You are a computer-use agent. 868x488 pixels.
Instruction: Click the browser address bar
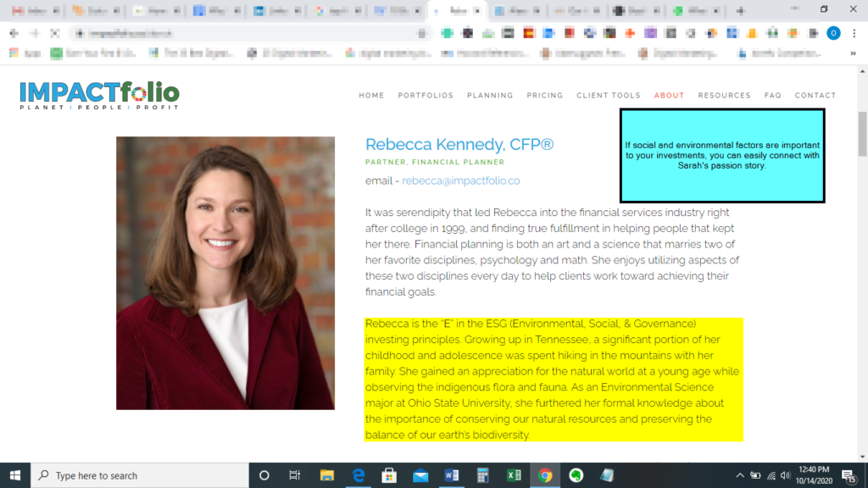pos(246,33)
